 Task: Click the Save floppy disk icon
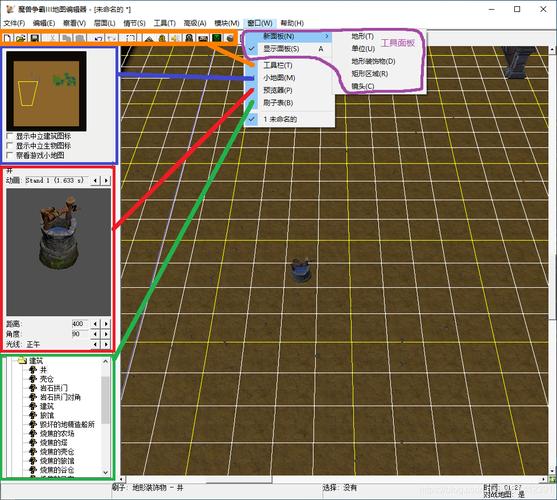(34, 38)
